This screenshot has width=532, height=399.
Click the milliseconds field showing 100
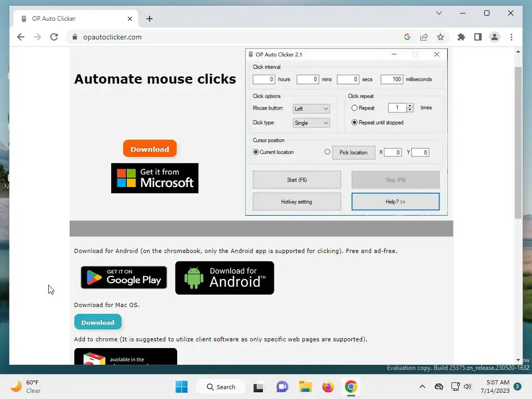(392, 79)
